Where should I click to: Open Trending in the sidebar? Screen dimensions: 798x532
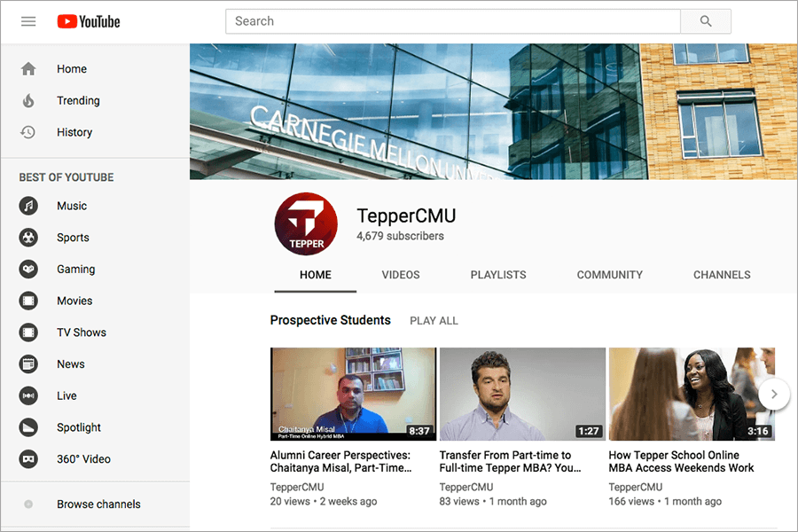[x=78, y=100]
